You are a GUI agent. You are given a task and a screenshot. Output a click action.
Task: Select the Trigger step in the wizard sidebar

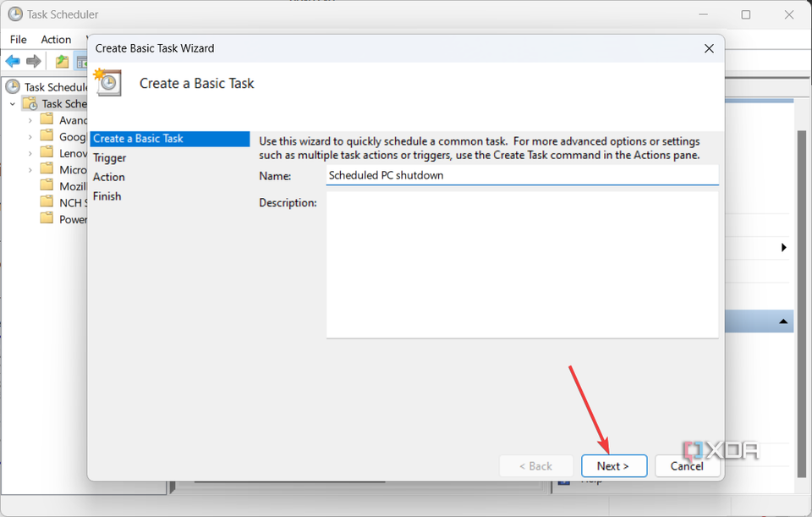click(x=111, y=157)
